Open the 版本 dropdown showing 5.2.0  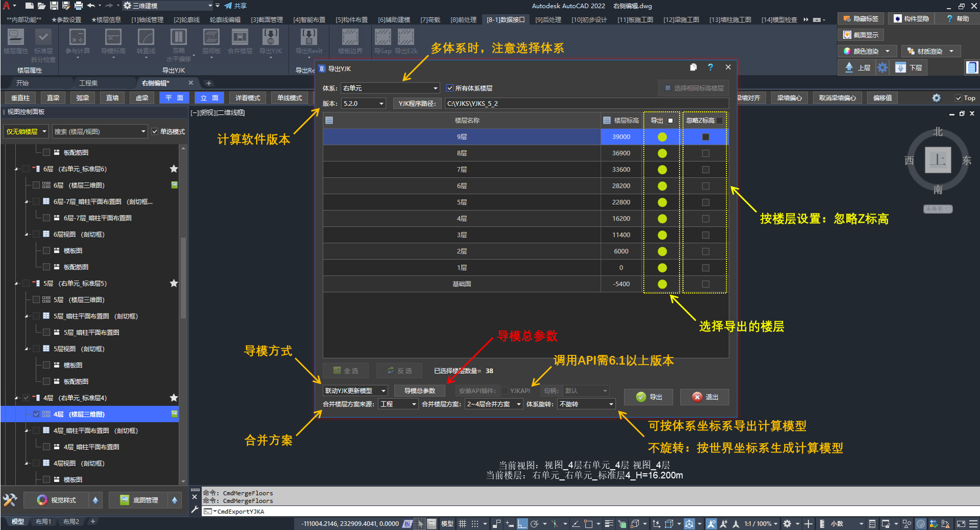(363, 104)
